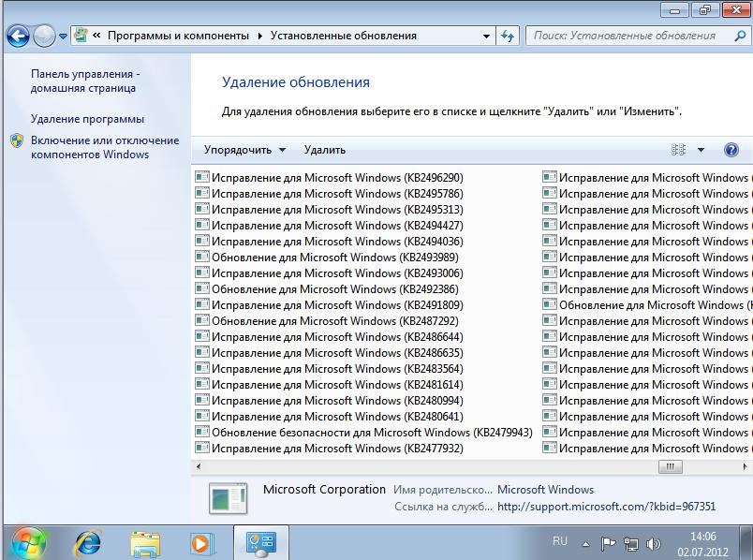Click the horizontal scrollbar thumb
This screenshot has width=753, height=560.
[671, 465]
